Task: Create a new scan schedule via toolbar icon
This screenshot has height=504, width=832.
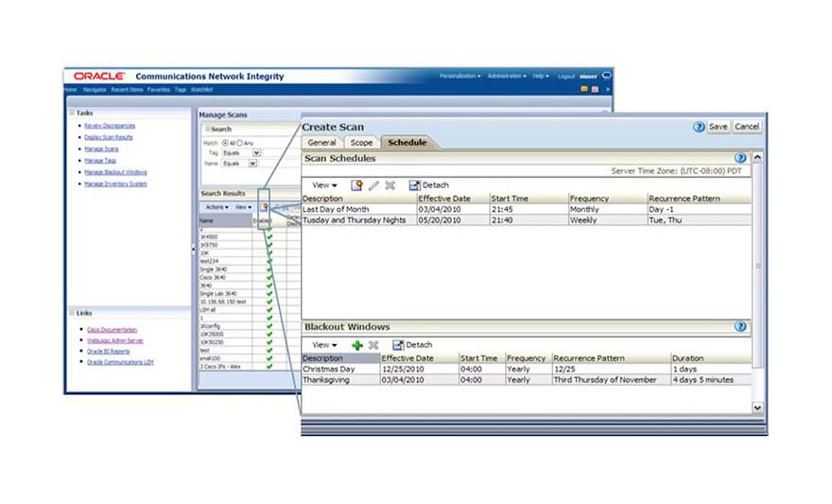Action: (356, 185)
